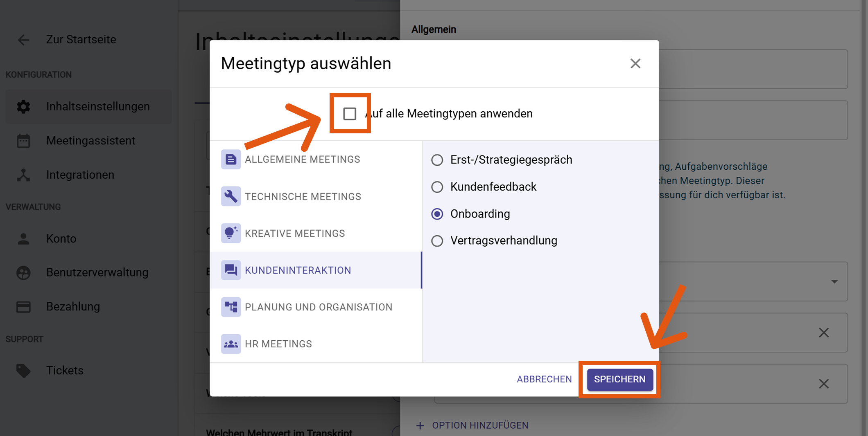Switch to HR Meetings category
This screenshot has height=436, width=868.
click(x=278, y=344)
